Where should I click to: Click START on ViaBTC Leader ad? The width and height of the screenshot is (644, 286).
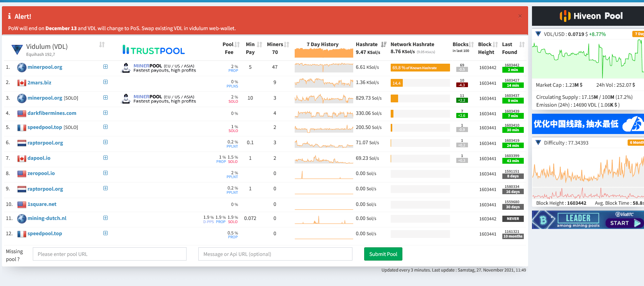[x=624, y=223]
